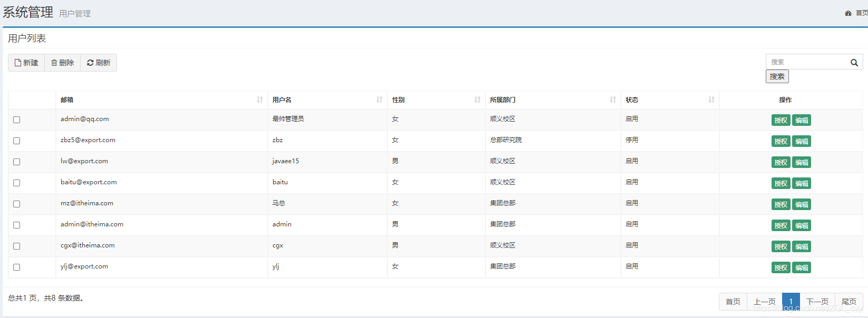The image size is (868, 318).
Task: Go to the 尾页 last page
Action: (849, 302)
